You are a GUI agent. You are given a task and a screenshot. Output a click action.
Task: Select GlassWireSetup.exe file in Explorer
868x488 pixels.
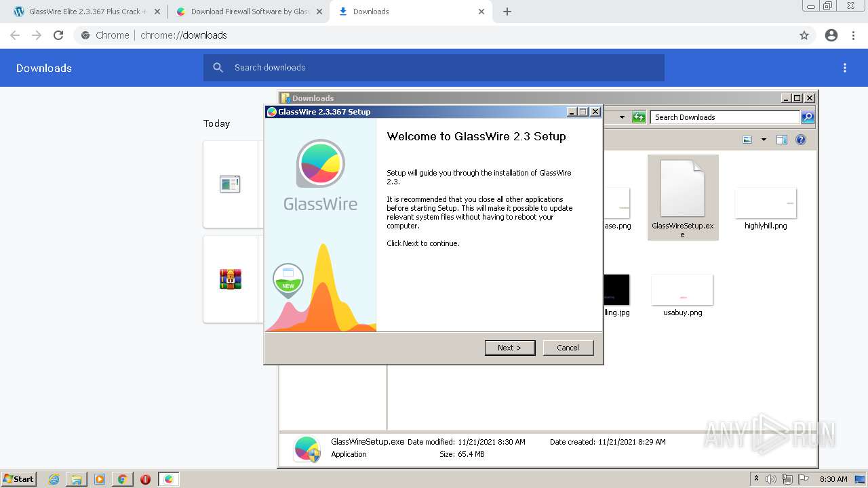tap(683, 197)
